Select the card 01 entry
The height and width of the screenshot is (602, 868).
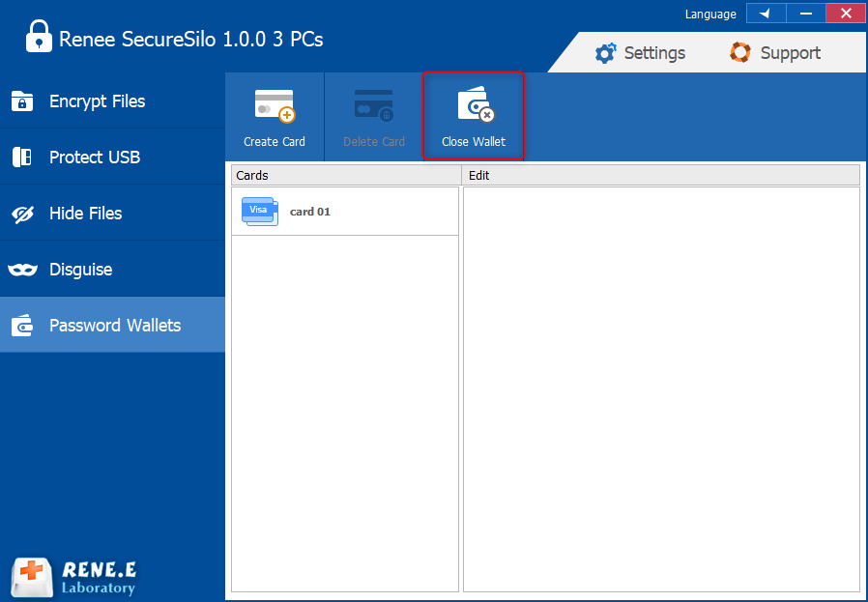click(x=310, y=212)
